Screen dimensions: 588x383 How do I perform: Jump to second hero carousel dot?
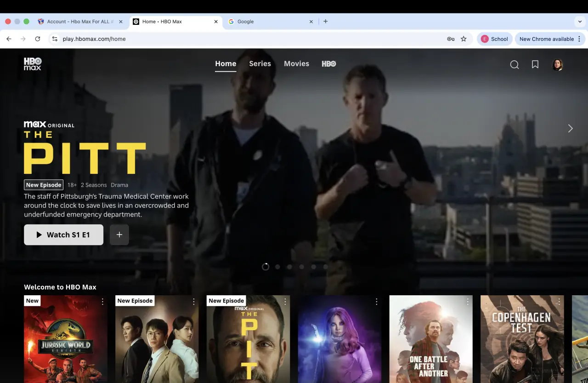click(x=277, y=267)
